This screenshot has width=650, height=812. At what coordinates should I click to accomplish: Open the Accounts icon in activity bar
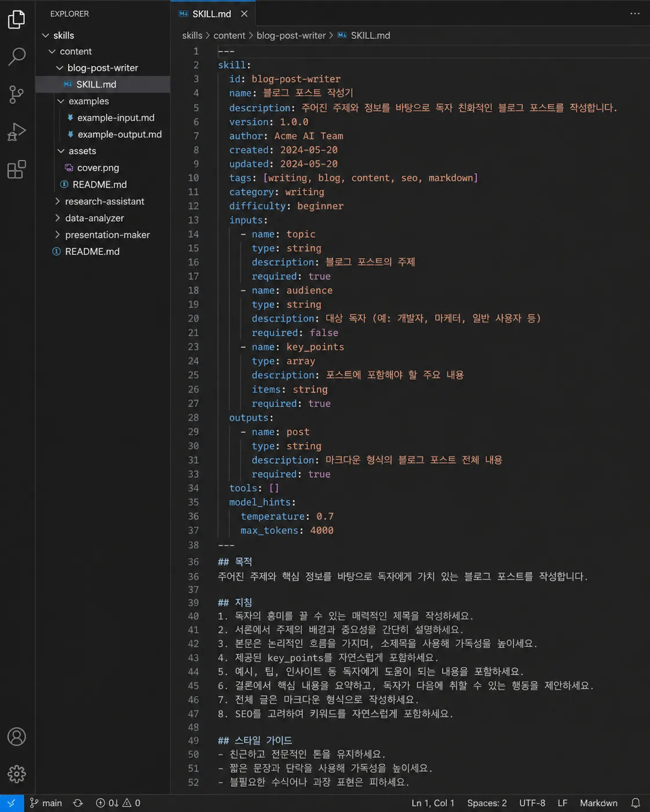tap(17, 737)
